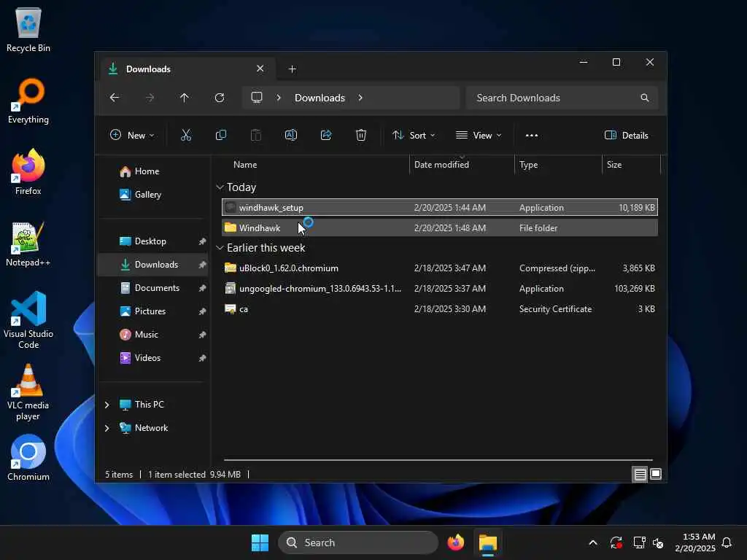This screenshot has height=560, width=747.
Task: Click the PC monitor icon in address bar
Action: tap(257, 98)
